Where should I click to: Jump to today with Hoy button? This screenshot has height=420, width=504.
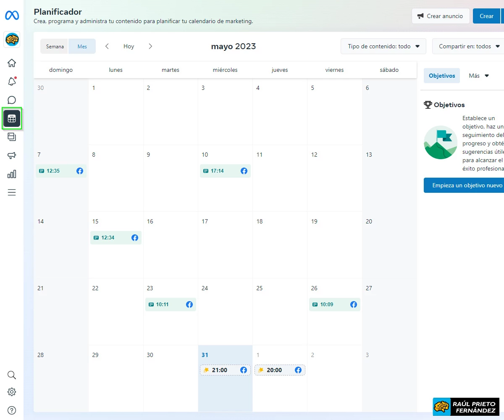click(x=129, y=46)
